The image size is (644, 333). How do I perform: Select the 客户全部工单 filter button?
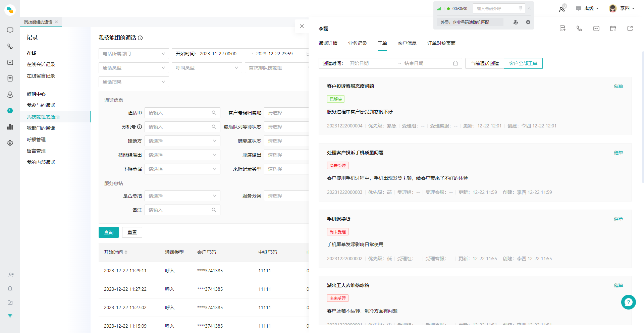point(523,63)
